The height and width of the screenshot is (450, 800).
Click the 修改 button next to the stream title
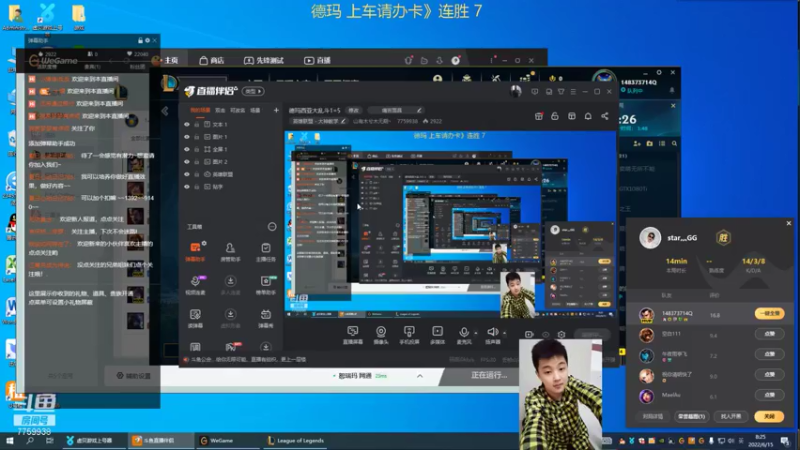[x=354, y=110]
